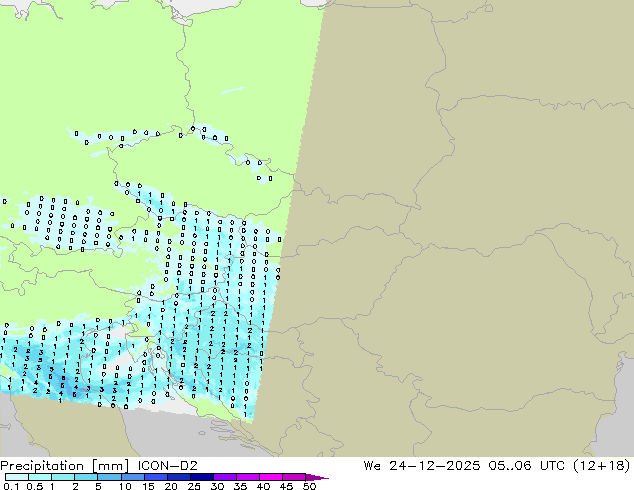
Task: Select the 2–5 mm legend color swatch
Action: point(86,477)
